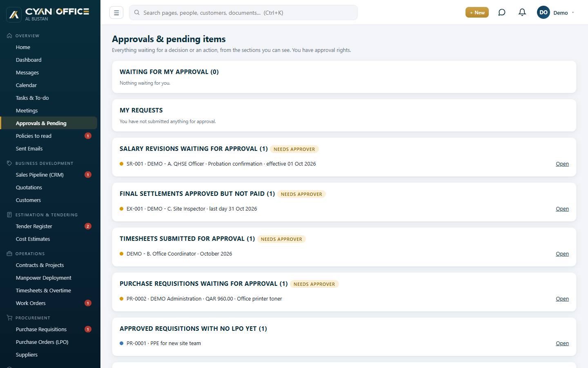This screenshot has height=368, width=588.
Task: Click the Operations briefcase icon
Action: click(9, 254)
